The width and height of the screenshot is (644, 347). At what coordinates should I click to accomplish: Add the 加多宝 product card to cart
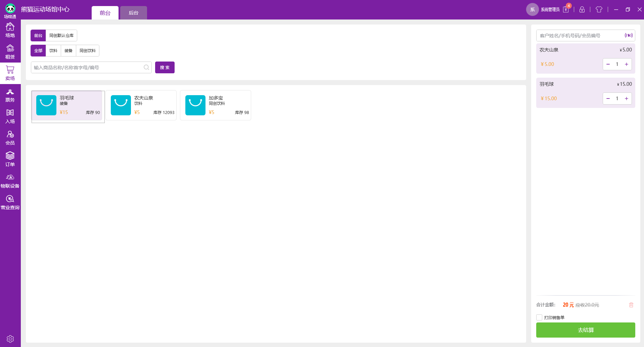(x=216, y=105)
